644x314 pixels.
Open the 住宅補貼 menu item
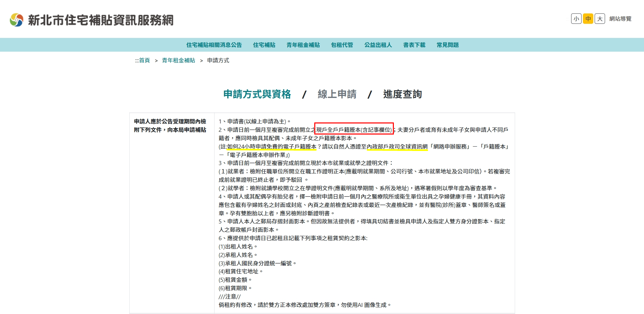264,45
